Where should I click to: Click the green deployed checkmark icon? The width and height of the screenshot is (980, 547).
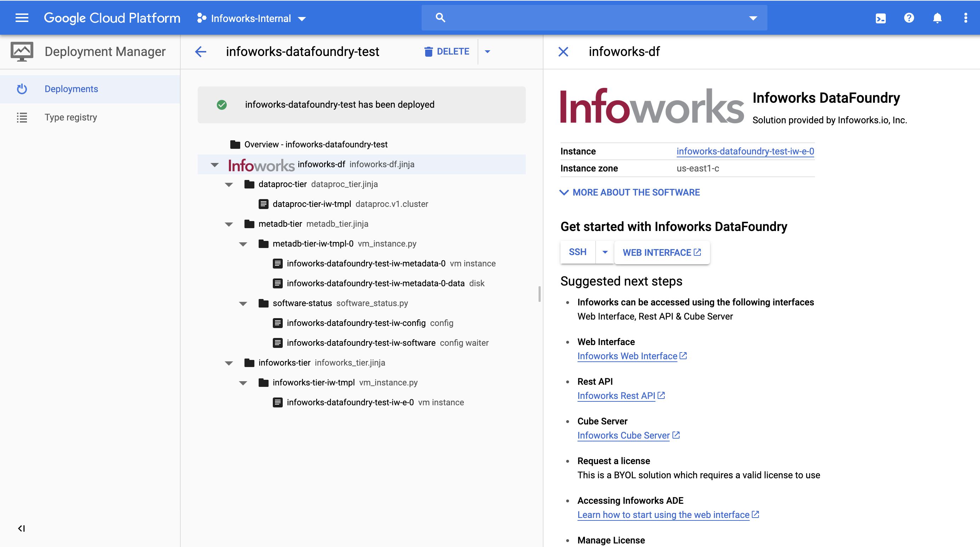[221, 105]
